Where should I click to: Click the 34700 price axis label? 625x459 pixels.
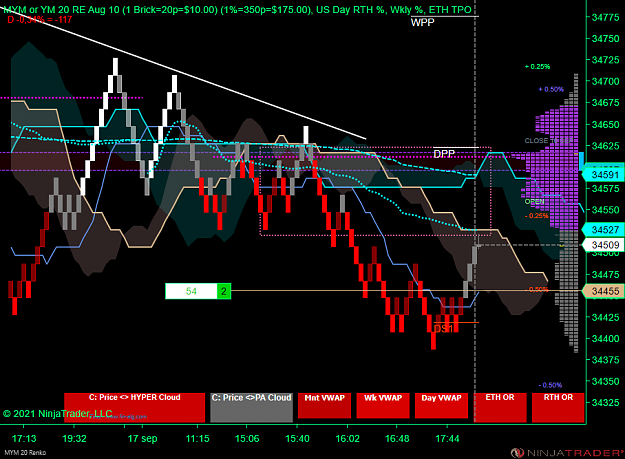point(605,81)
